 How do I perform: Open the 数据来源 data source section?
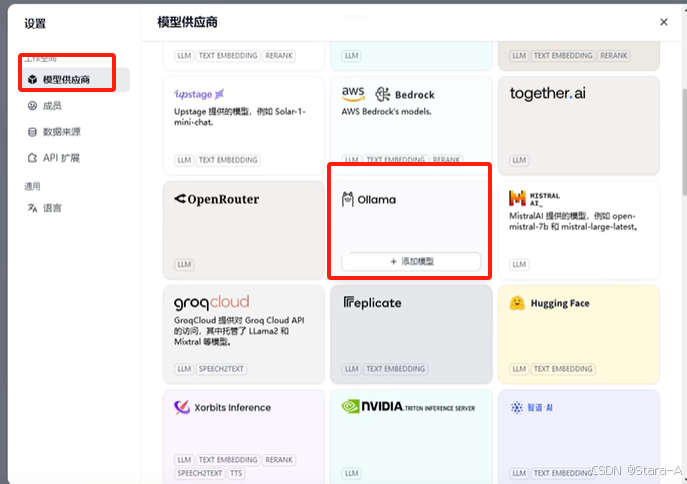[x=62, y=132]
